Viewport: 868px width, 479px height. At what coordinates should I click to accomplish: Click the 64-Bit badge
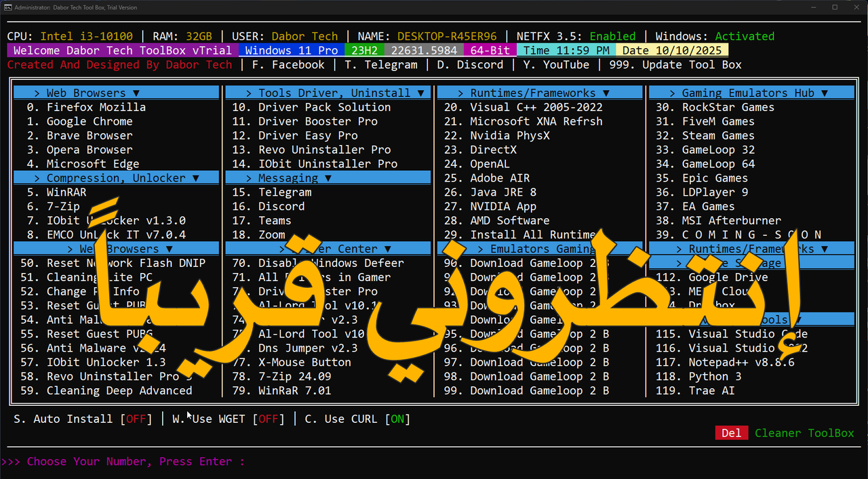point(490,50)
